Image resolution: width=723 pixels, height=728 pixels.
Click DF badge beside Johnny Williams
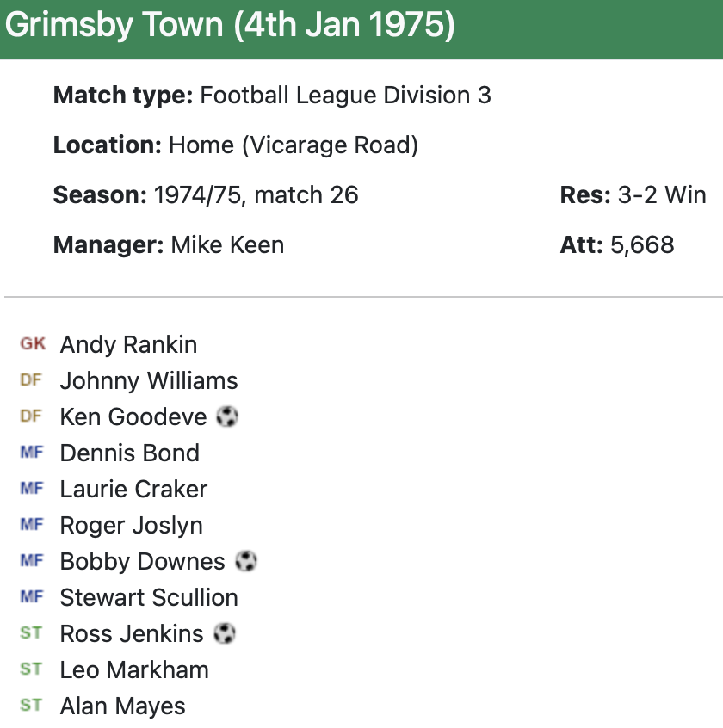(x=31, y=380)
